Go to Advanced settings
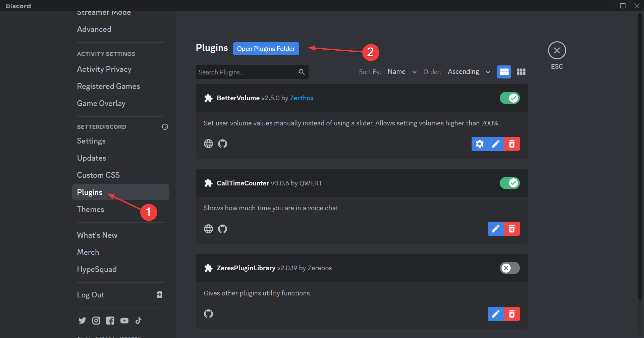The width and height of the screenshot is (644, 338). [120, 29]
